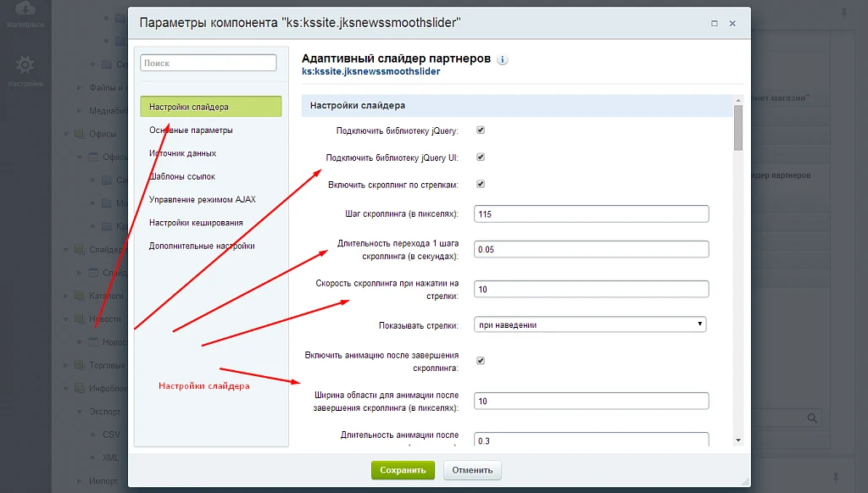Click the scrollbar down arrow in parameters list
Viewport: 868px width, 493px height.
coord(738,440)
